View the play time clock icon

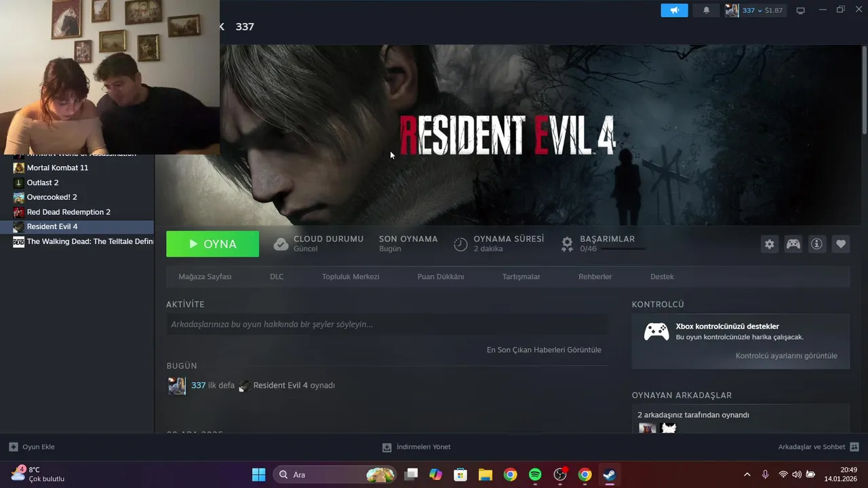[x=460, y=244]
